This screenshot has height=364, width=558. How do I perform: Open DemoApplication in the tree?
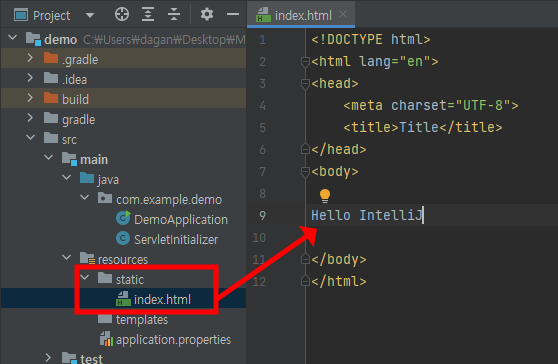(x=181, y=220)
